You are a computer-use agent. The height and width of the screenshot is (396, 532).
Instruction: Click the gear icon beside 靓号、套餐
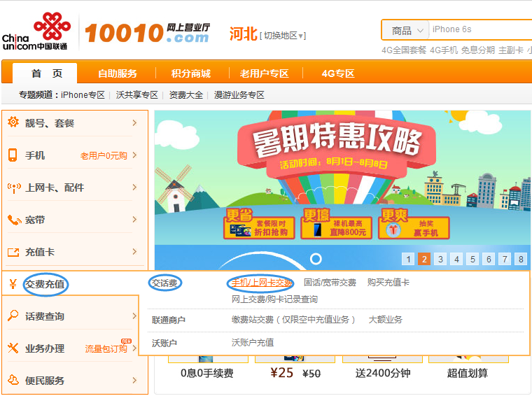point(13,122)
